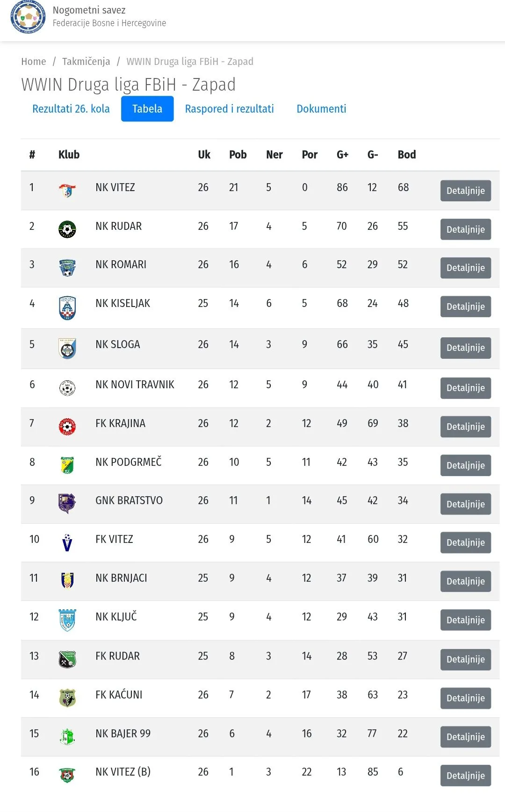Go to Home in the breadcrumb
Viewport: 505px width, 812px height.
pos(34,62)
